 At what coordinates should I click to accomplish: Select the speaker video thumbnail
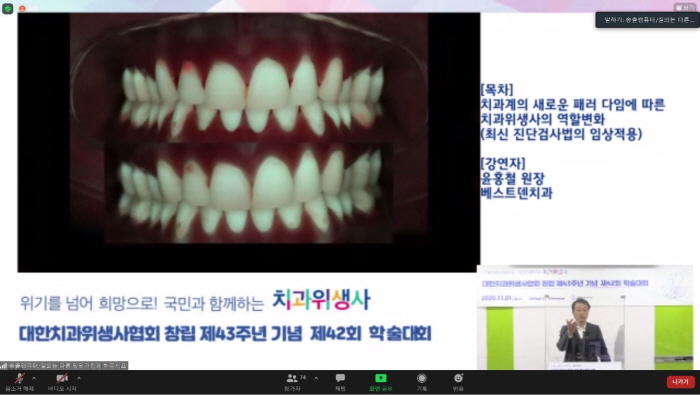[x=585, y=317]
